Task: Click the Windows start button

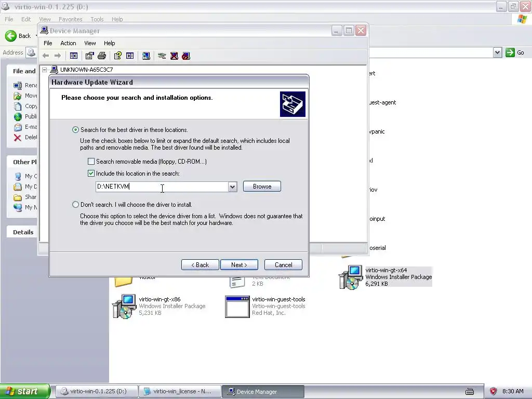Action: (25, 391)
